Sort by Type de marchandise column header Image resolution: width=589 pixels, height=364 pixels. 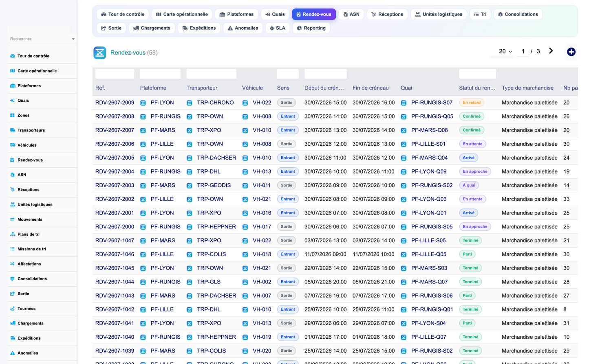pos(527,88)
